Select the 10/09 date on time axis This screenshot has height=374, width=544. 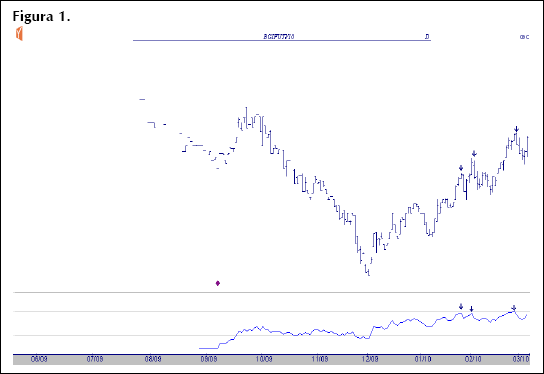tap(264, 359)
